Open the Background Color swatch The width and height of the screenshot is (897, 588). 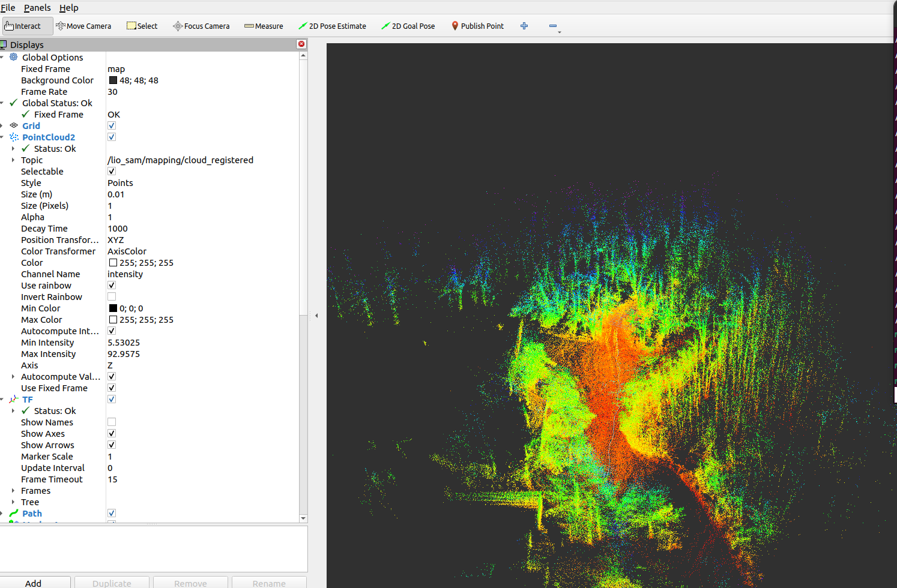pos(113,80)
